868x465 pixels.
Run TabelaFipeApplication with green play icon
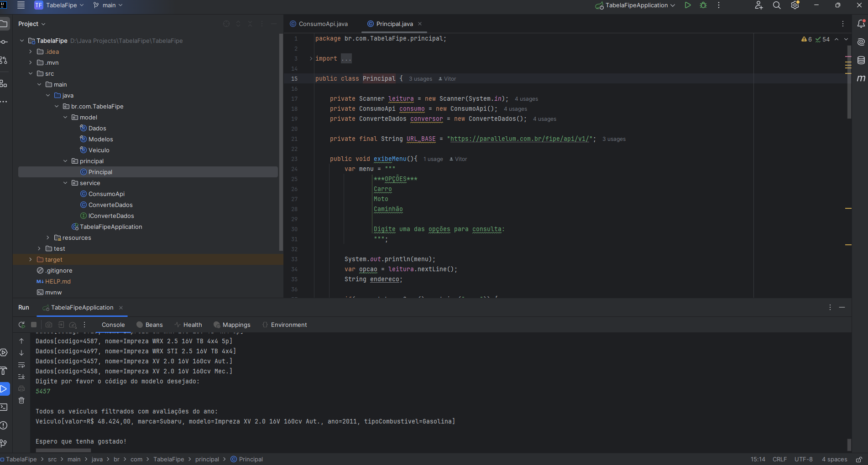(687, 5)
